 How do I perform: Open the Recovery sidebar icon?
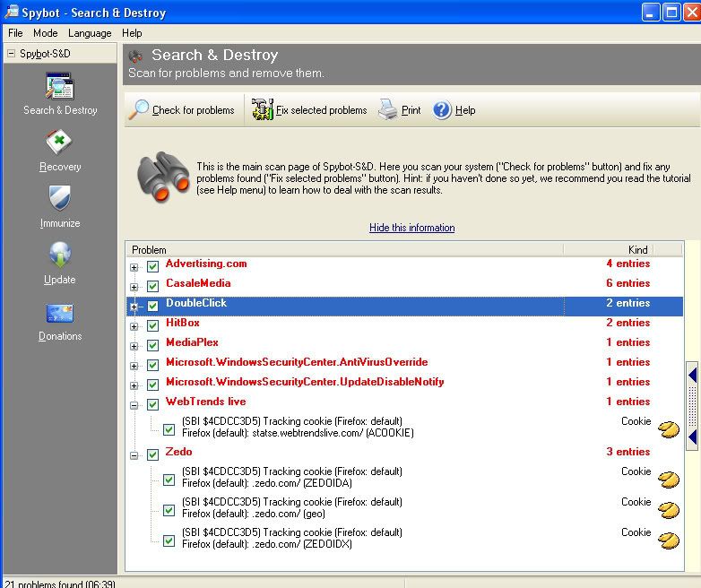[59, 143]
